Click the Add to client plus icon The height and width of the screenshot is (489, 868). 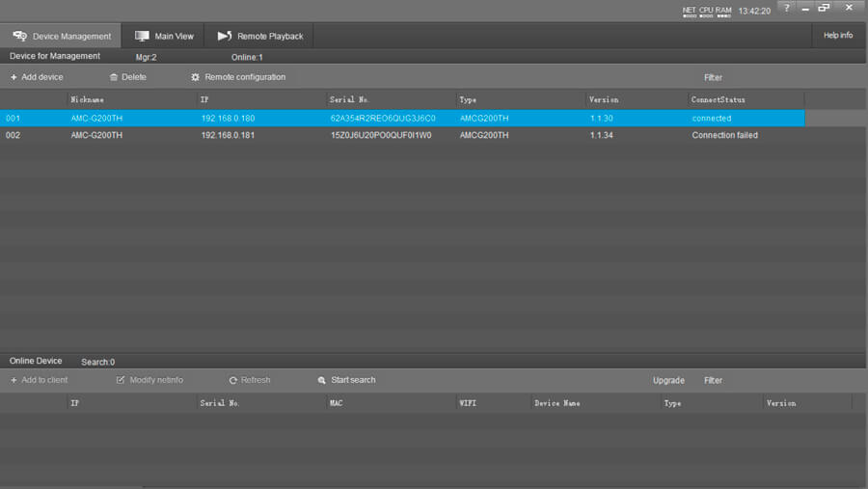click(x=14, y=380)
